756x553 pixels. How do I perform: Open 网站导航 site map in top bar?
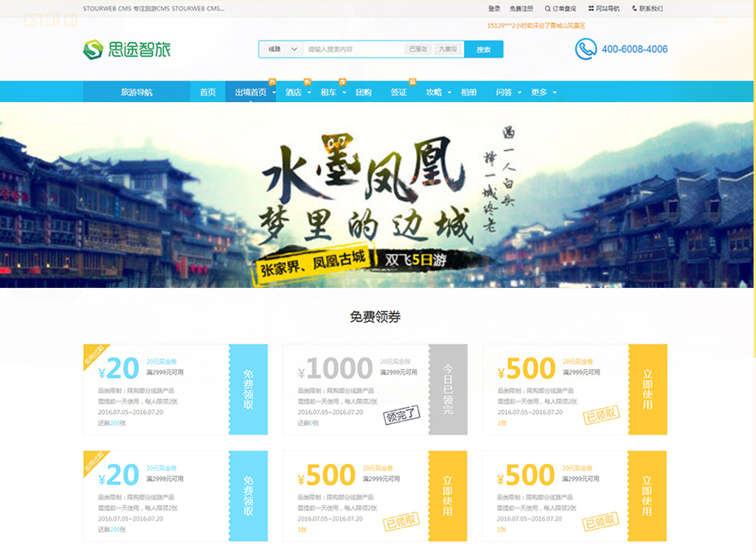pos(604,9)
